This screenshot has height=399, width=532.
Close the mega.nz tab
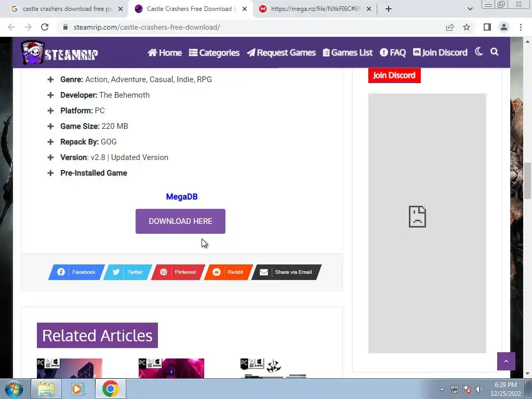369,9
